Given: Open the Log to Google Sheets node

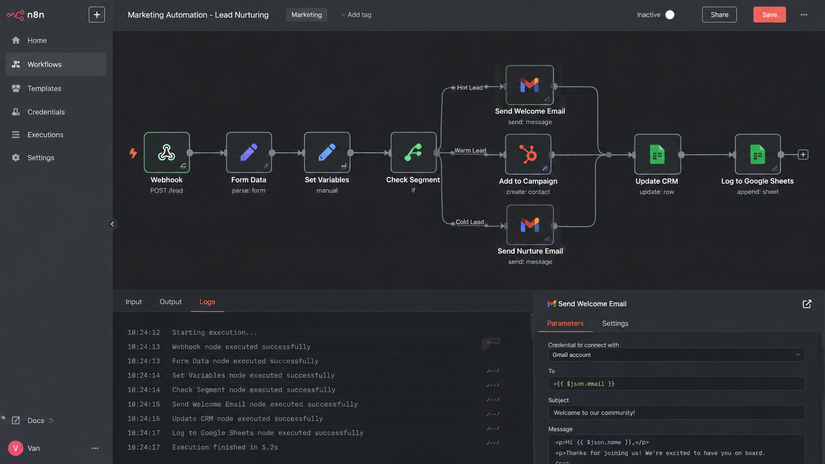Looking at the screenshot, I should (758, 155).
